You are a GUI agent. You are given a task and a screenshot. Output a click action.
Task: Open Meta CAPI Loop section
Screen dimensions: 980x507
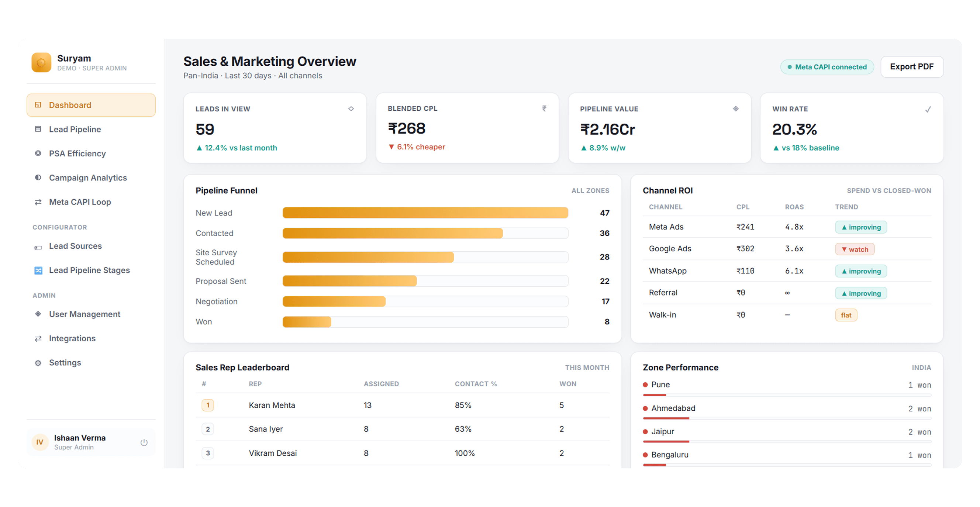91,202
